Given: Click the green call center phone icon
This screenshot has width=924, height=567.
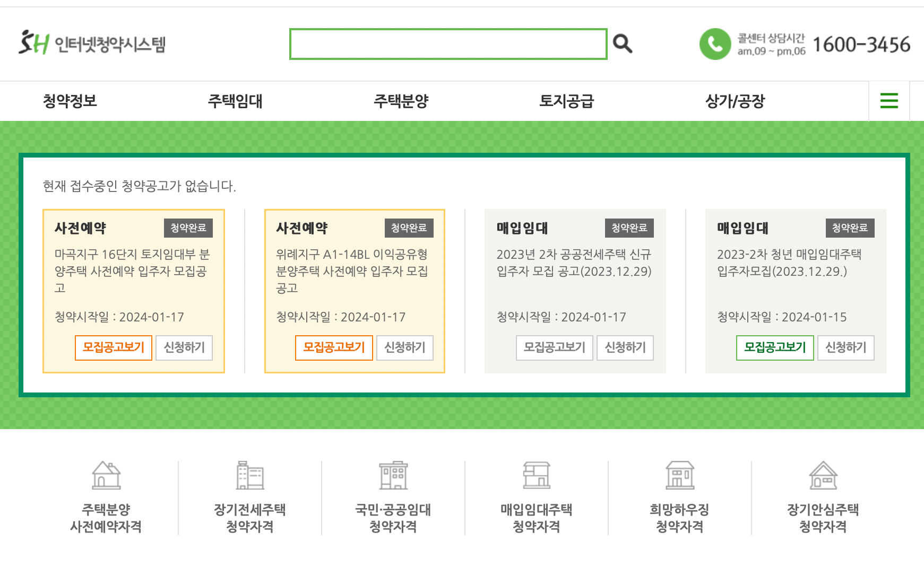Looking at the screenshot, I should click(715, 45).
